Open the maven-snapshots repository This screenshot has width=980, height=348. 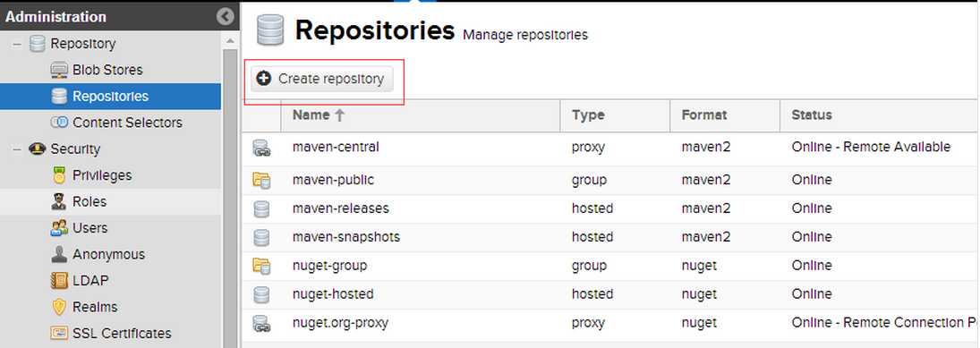[x=346, y=237]
